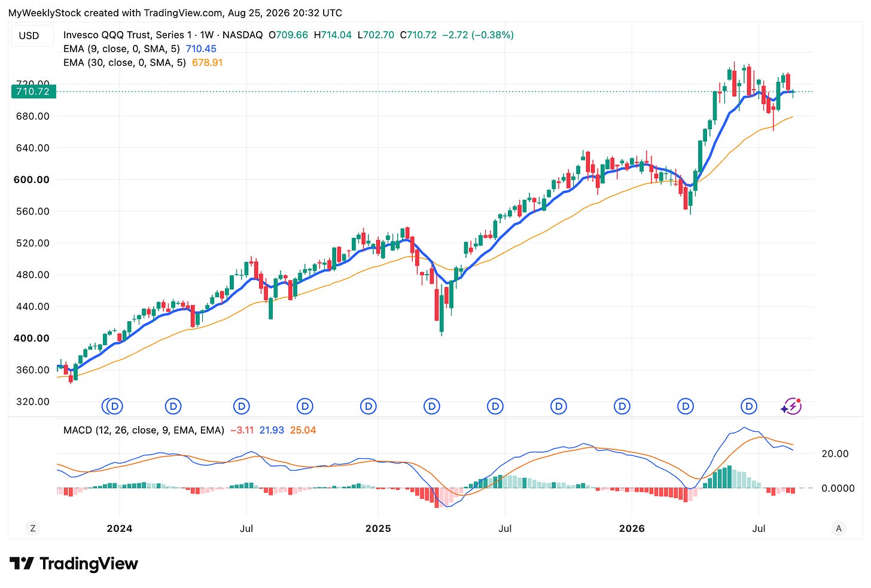871x588 pixels.
Task: Click the close price C710.72 in the header
Action: pos(418,35)
